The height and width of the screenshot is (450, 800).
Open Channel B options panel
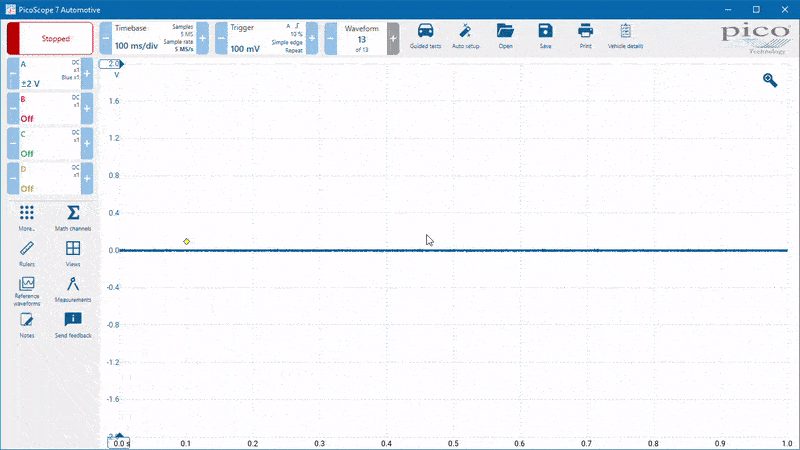50,109
